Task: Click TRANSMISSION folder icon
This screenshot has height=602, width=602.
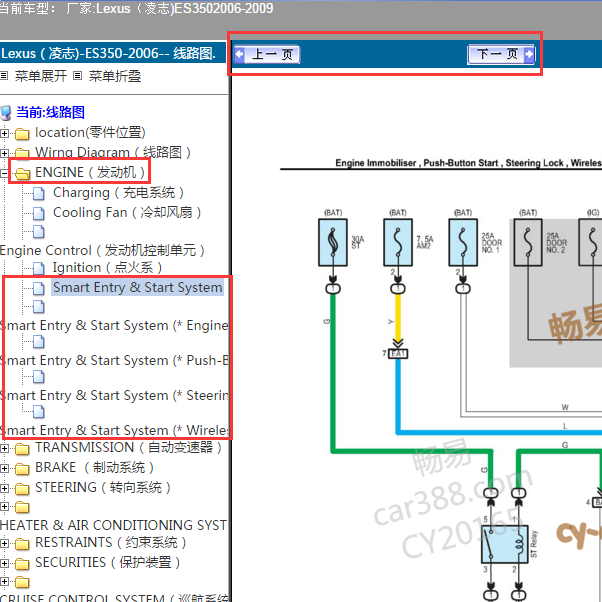Action: (x=22, y=449)
